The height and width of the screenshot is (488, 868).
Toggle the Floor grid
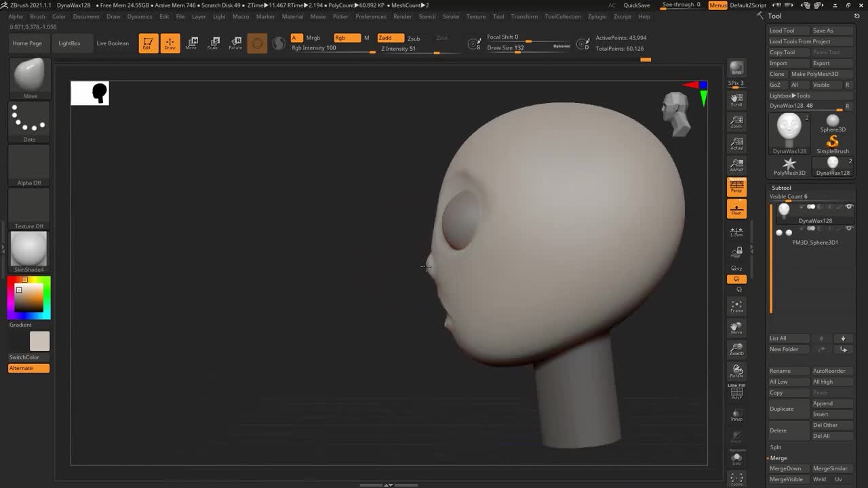click(736, 209)
